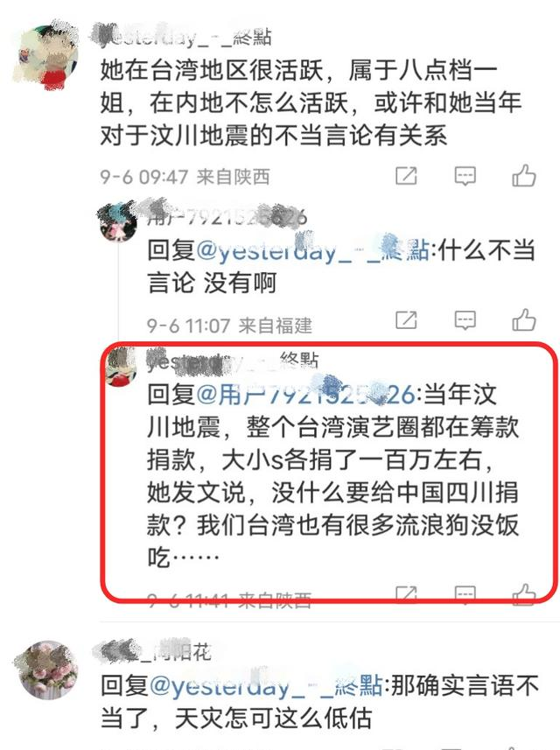The width and height of the screenshot is (560, 750).
Task: Open comment icon on the red-boxed reply
Action: point(465,595)
